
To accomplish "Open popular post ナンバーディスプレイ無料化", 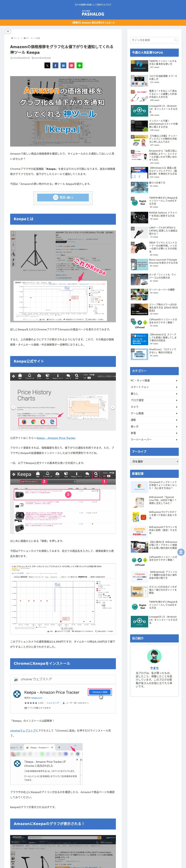I will 154,140.
